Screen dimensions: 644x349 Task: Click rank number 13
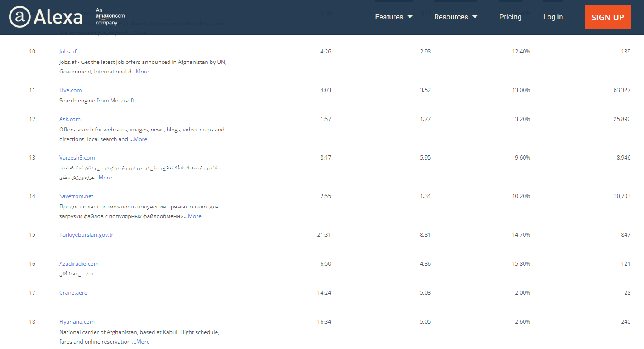tap(32, 158)
